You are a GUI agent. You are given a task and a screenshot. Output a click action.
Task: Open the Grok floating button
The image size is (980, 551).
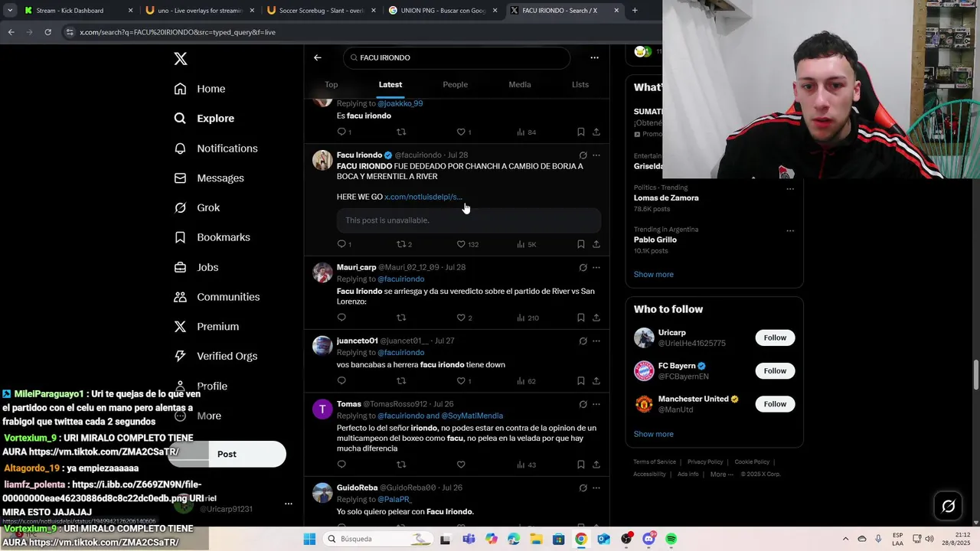click(x=948, y=506)
